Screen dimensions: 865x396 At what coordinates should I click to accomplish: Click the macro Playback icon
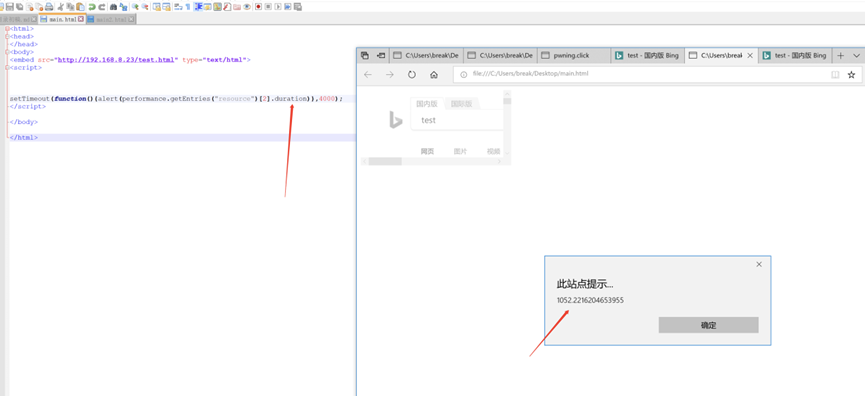coord(278,7)
